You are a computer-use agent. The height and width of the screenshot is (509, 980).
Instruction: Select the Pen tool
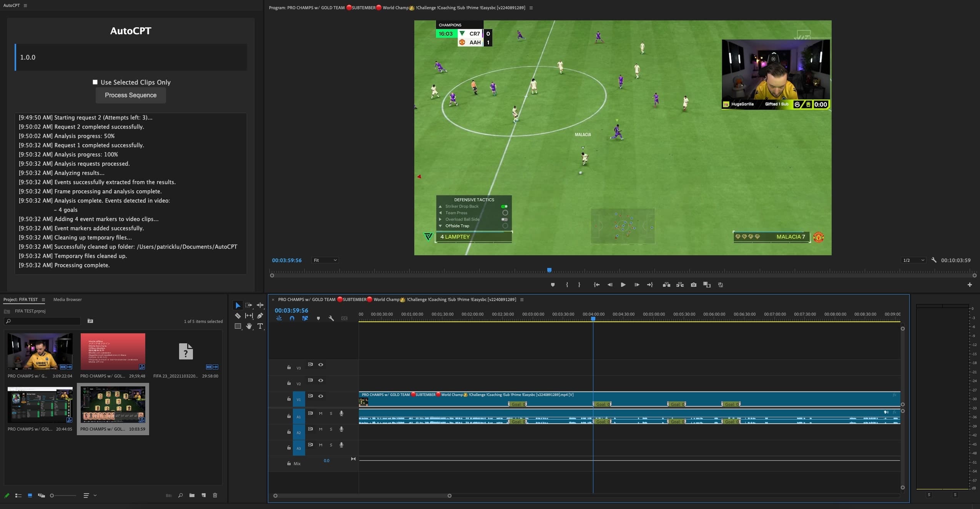pos(260,316)
